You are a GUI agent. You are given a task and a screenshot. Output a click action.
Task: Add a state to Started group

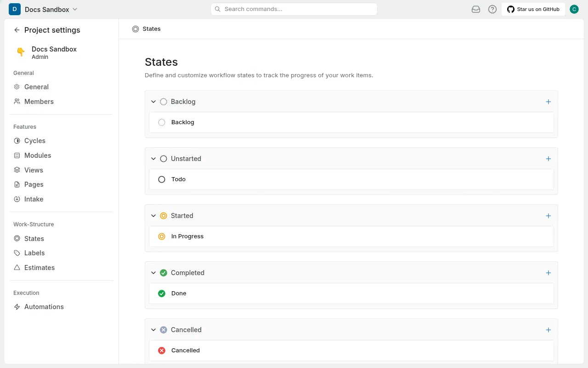tap(548, 216)
